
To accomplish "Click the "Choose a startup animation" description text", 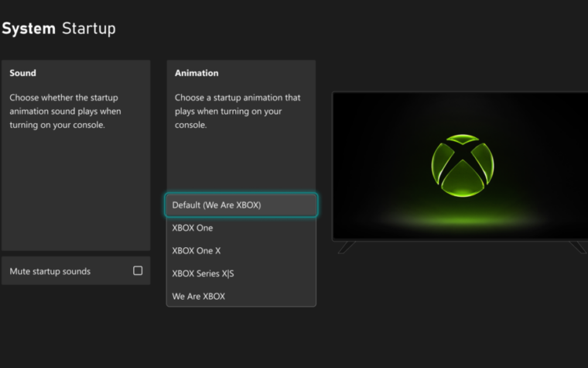I will coord(238,111).
